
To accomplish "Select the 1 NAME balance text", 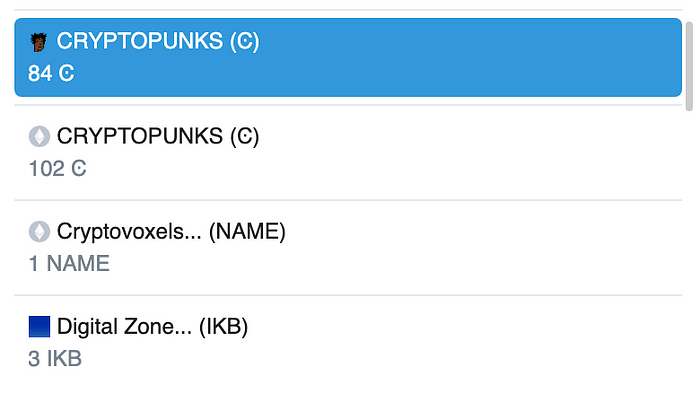I will (69, 264).
